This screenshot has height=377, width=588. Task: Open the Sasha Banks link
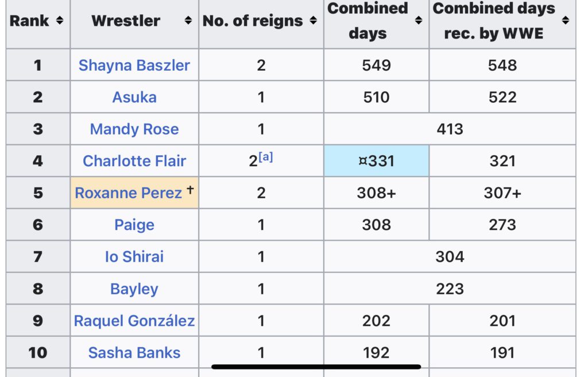tap(134, 352)
